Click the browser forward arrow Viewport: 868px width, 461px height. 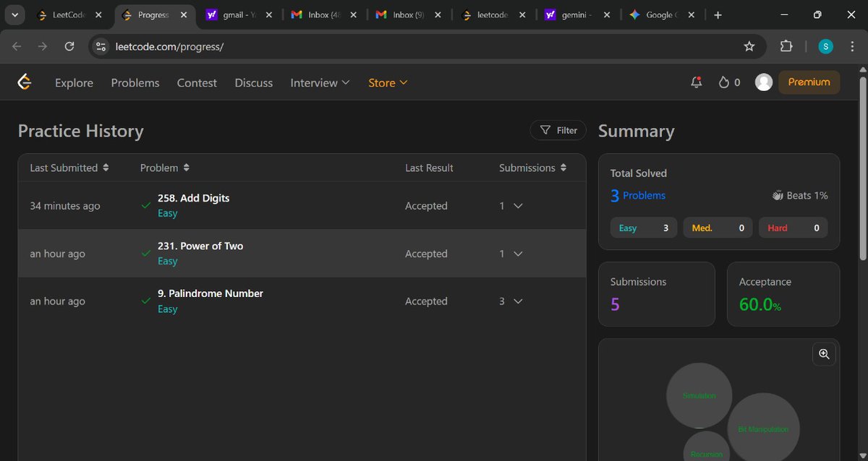[x=43, y=46]
